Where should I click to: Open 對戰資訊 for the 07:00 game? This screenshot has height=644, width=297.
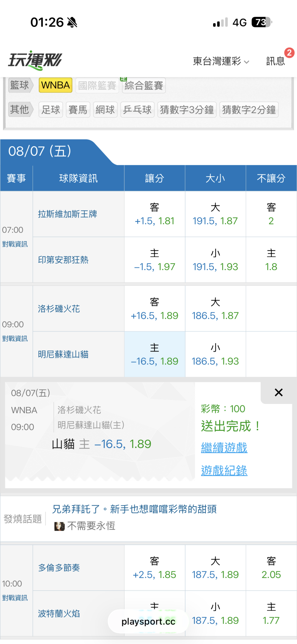(15, 244)
